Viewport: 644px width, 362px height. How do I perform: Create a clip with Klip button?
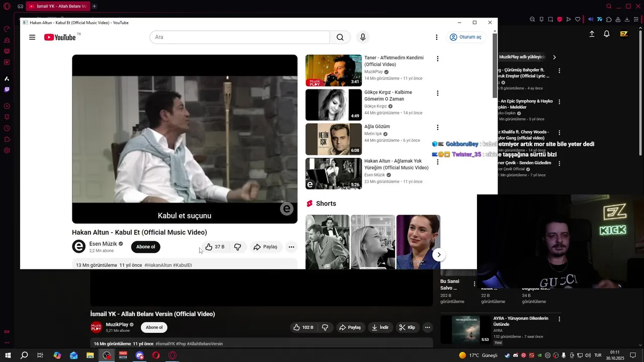[x=407, y=327]
